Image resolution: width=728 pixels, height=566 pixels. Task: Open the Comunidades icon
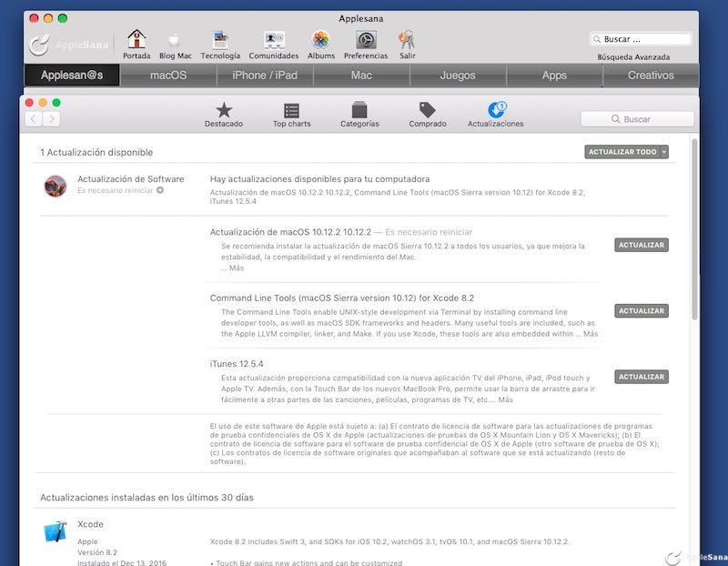274,40
